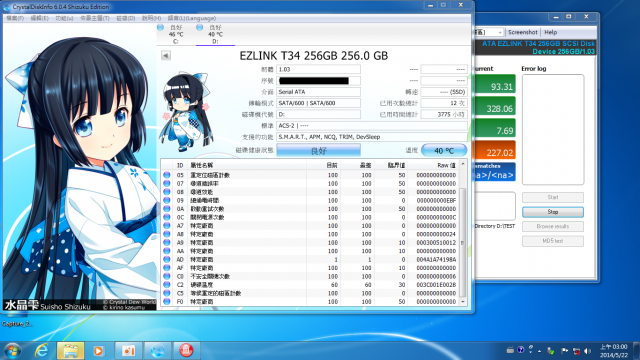640x360 pixels.
Task: Click the SMART list vertical scrollbar thumb
Action: (x=462, y=242)
